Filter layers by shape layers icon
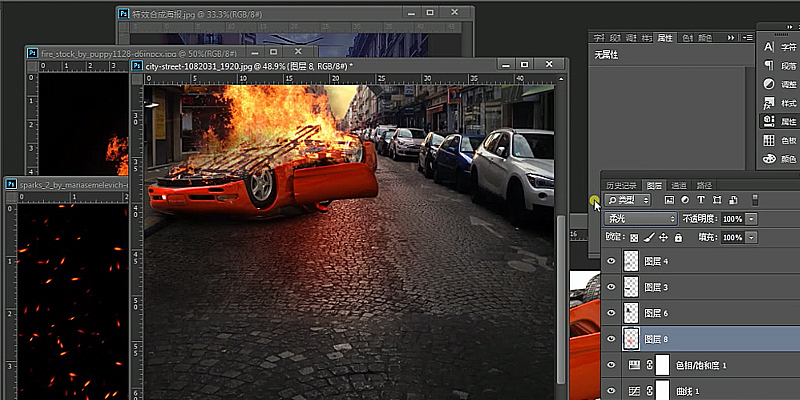 pos(717,200)
